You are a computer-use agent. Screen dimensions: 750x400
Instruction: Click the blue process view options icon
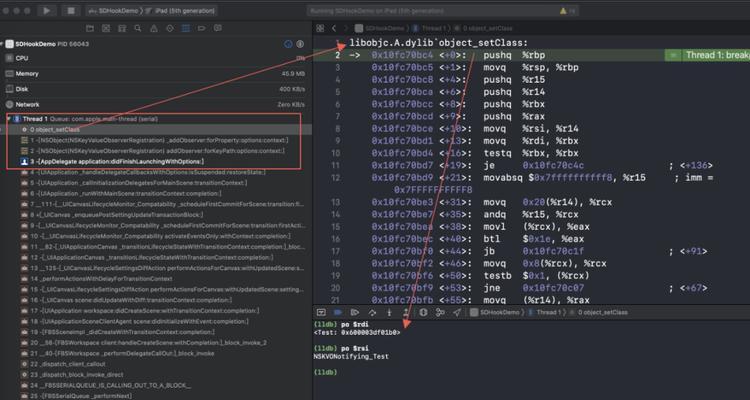click(x=288, y=44)
